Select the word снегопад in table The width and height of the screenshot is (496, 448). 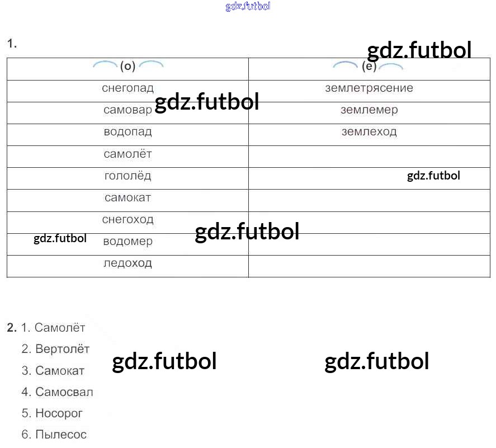128,88
